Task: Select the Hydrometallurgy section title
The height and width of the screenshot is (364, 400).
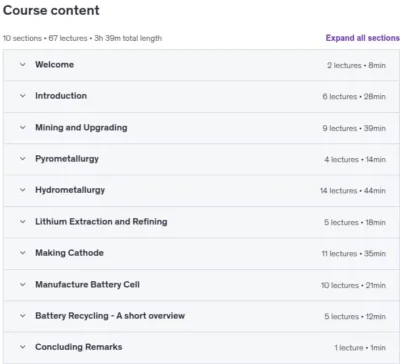Action: (70, 190)
